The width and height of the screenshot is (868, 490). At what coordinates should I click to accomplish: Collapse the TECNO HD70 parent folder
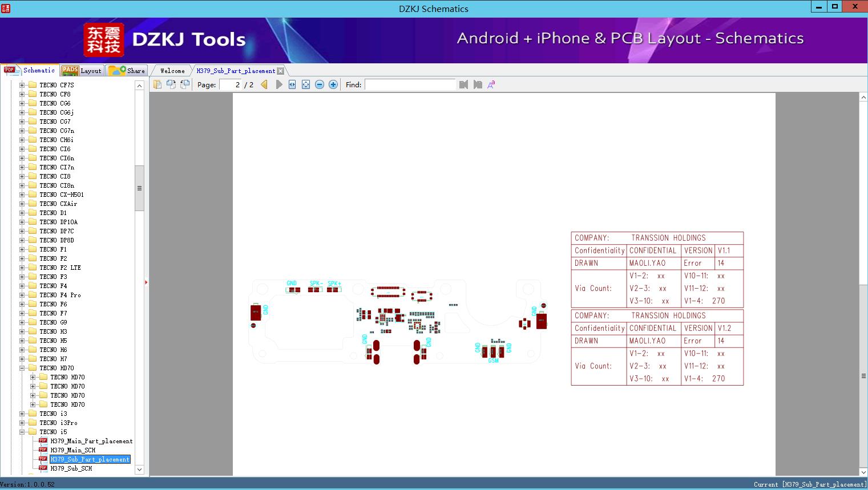(22, 368)
